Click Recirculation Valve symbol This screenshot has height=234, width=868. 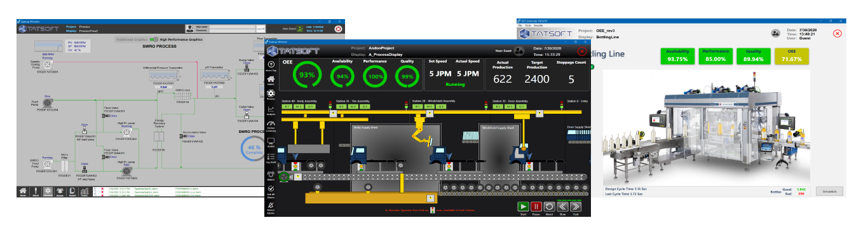[183, 135]
